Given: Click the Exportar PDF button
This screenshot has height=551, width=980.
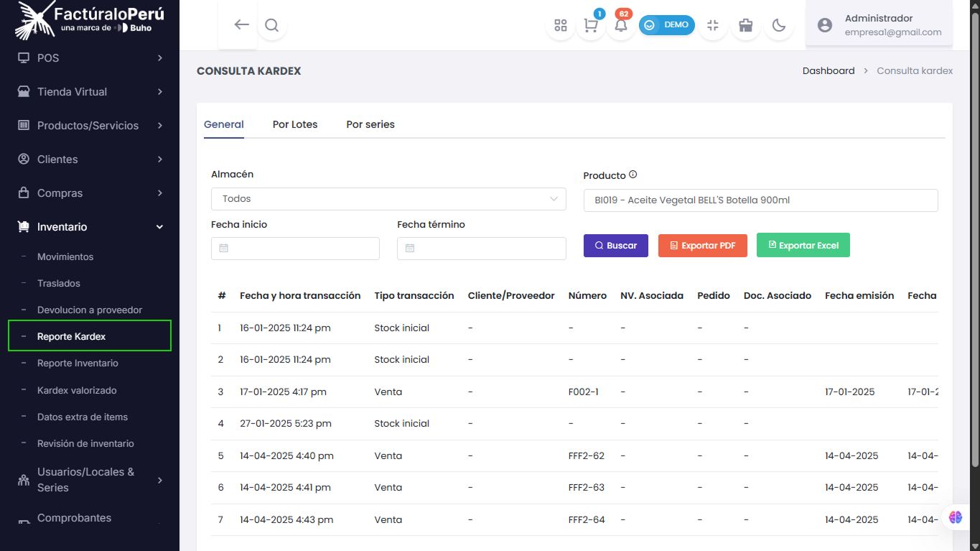Looking at the screenshot, I should pyautogui.click(x=703, y=246).
